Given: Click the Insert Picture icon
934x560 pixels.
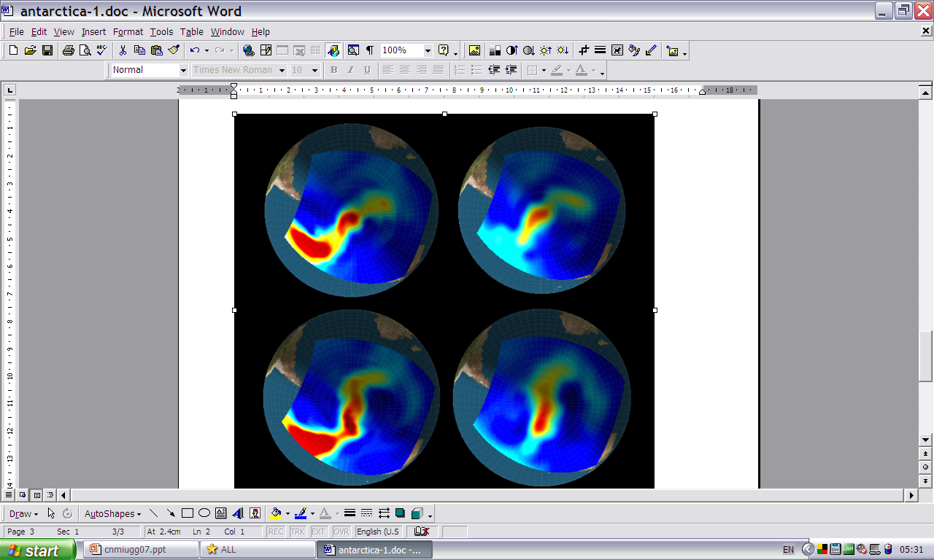Looking at the screenshot, I should (x=474, y=50).
